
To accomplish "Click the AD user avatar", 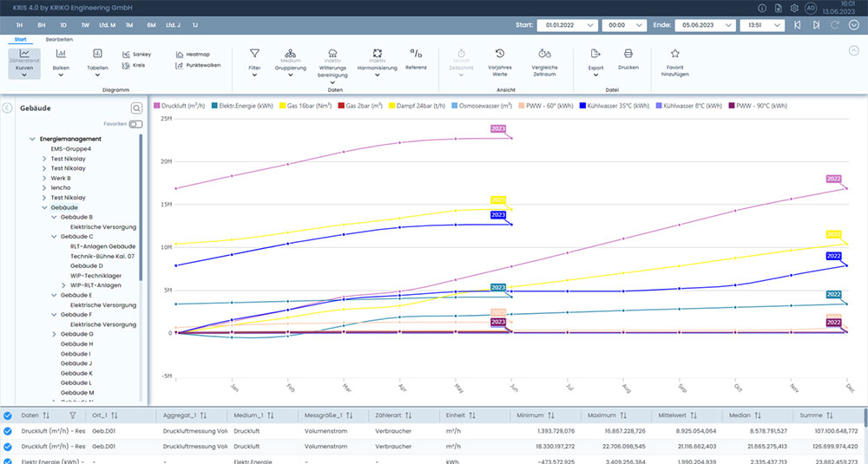I will tap(811, 9).
